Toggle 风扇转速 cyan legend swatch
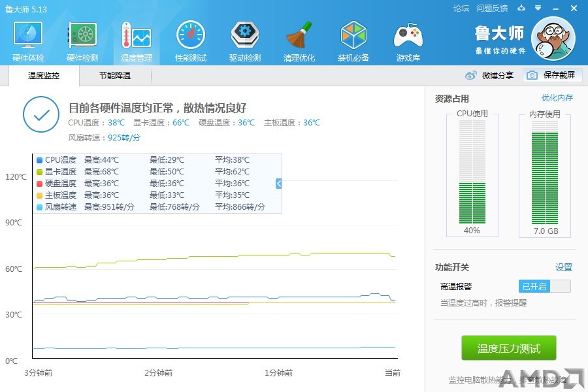The image size is (588, 392). point(39,207)
